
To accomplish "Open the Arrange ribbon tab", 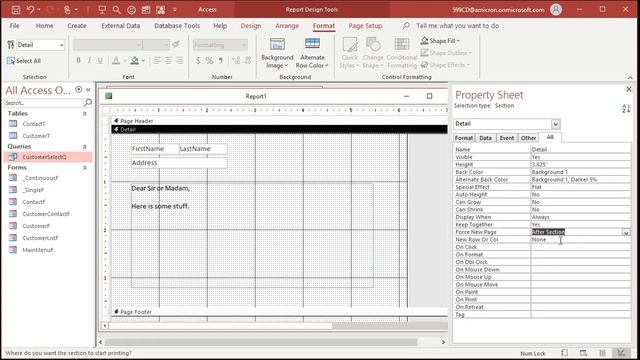I will tap(287, 26).
